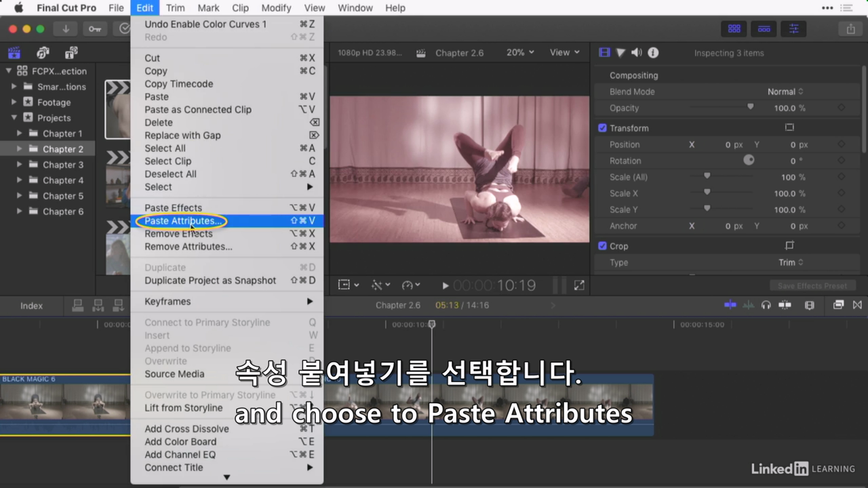
Task: Select the Chapter 4 folder
Action: pyautogui.click(x=63, y=180)
